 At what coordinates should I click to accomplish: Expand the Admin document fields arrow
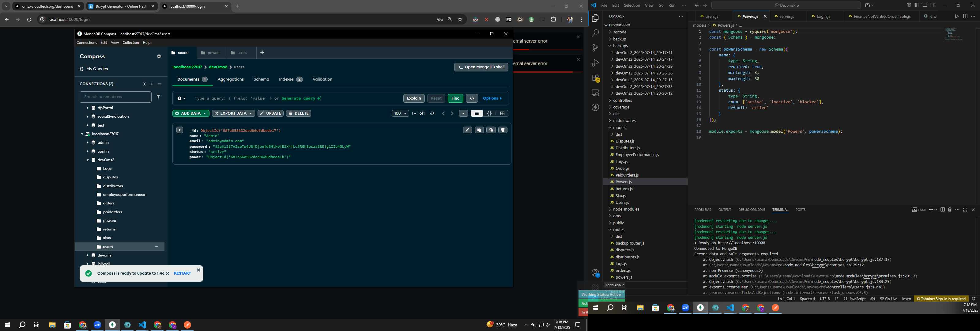(179, 130)
